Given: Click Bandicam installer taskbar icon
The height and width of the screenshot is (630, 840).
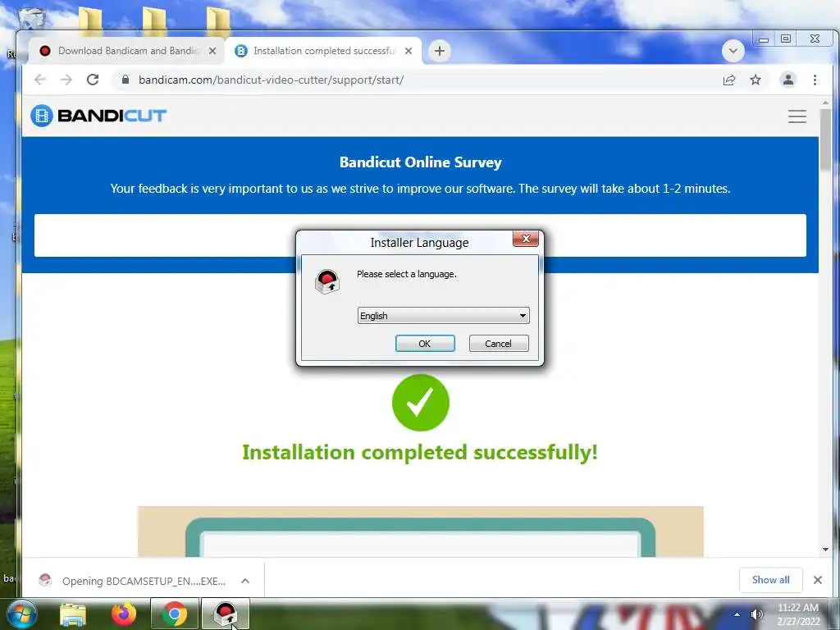Looking at the screenshot, I should (226, 614).
